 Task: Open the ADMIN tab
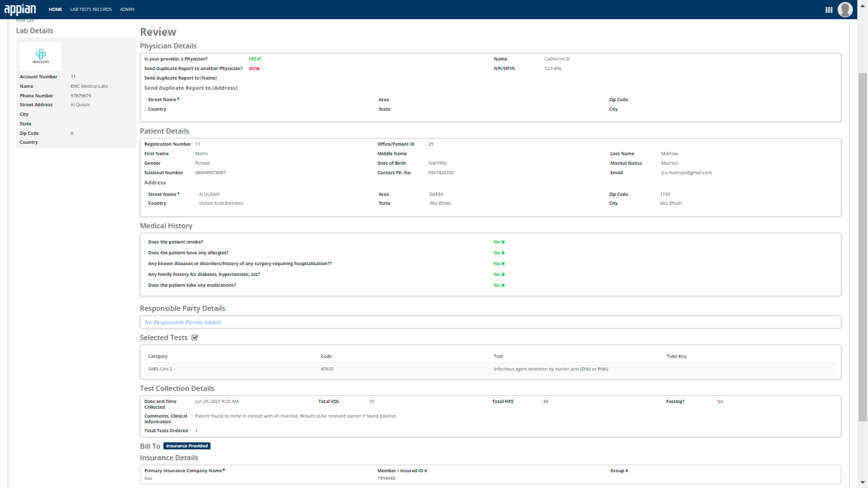pyautogui.click(x=127, y=9)
